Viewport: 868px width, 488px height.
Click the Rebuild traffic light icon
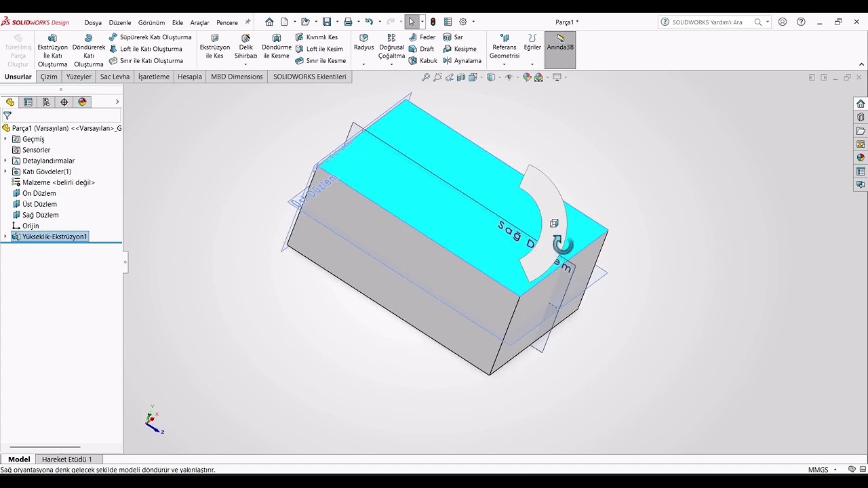click(433, 22)
